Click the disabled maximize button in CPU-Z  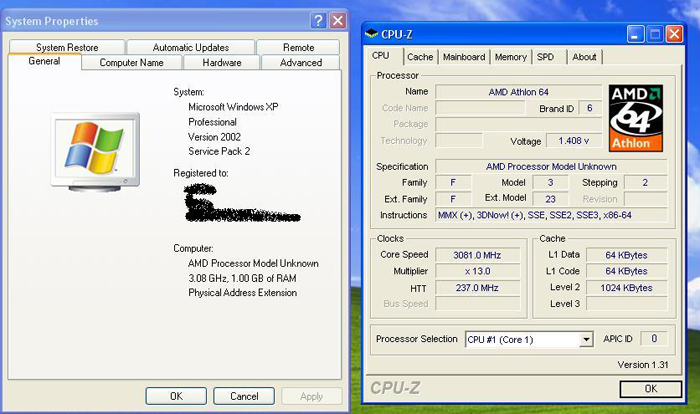654,34
